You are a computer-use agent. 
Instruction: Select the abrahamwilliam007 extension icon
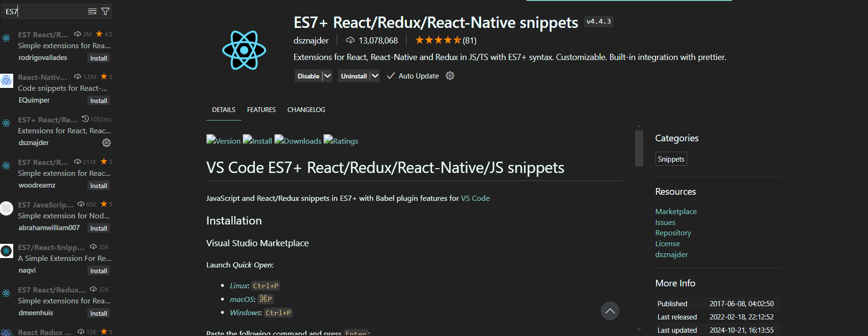point(6,208)
